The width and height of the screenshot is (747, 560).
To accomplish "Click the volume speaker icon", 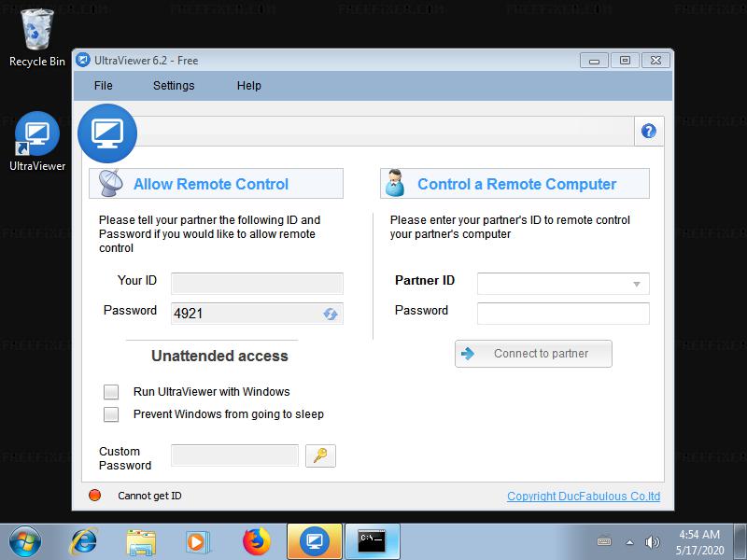I will (x=652, y=542).
